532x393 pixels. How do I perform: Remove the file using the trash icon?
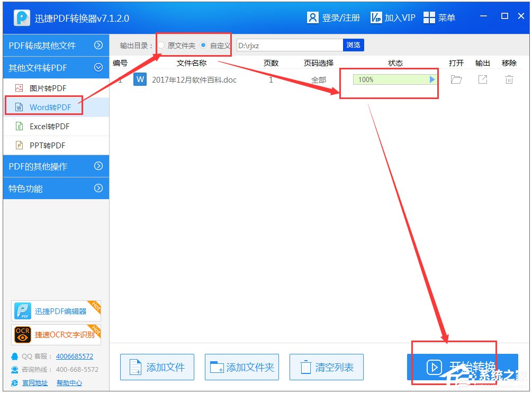pyautogui.click(x=509, y=80)
